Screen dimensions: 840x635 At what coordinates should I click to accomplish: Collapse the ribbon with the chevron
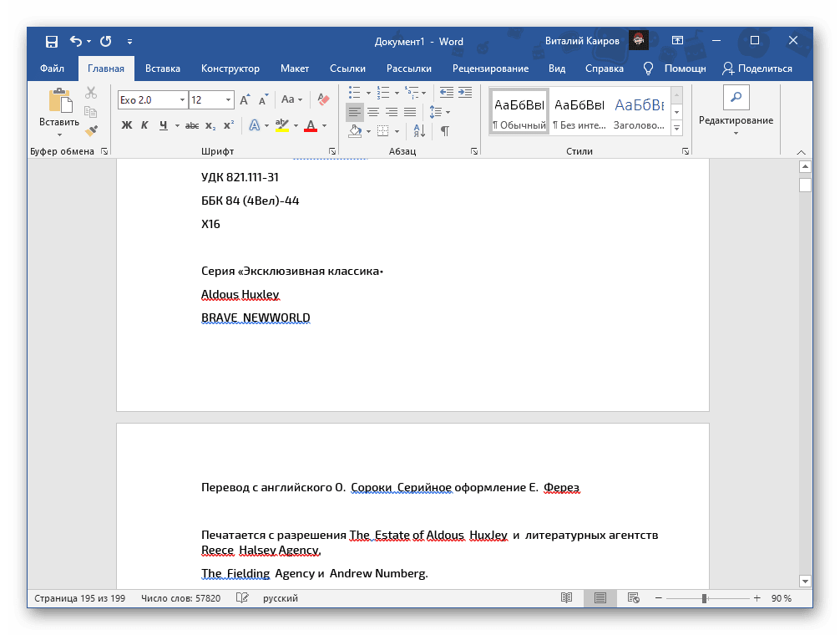pos(801,152)
